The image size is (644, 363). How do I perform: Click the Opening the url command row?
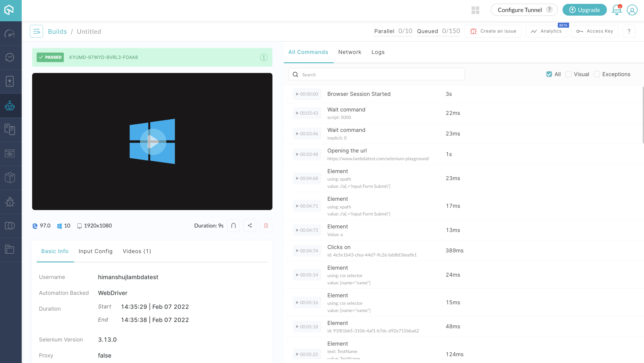[x=465, y=154]
